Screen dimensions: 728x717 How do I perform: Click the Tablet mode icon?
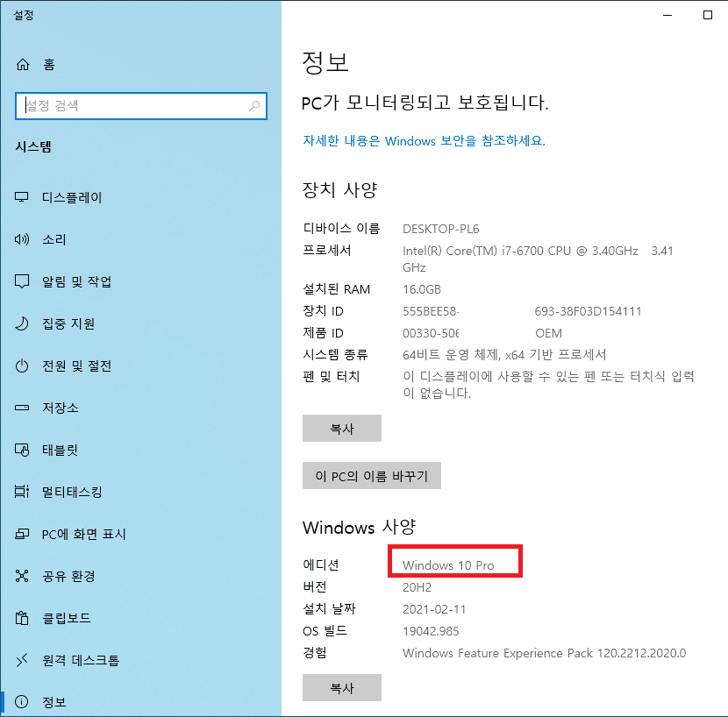22,450
